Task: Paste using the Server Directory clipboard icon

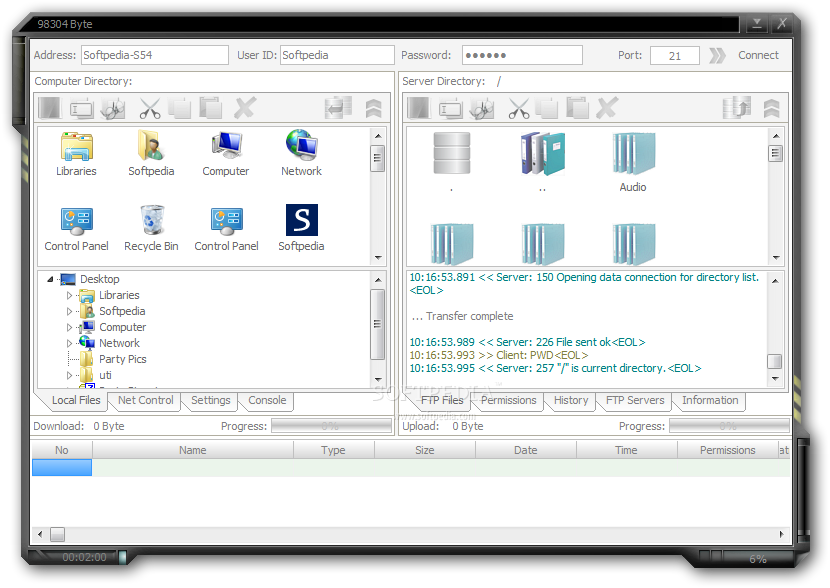Action: pyautogui.click(x=578, y=108)
